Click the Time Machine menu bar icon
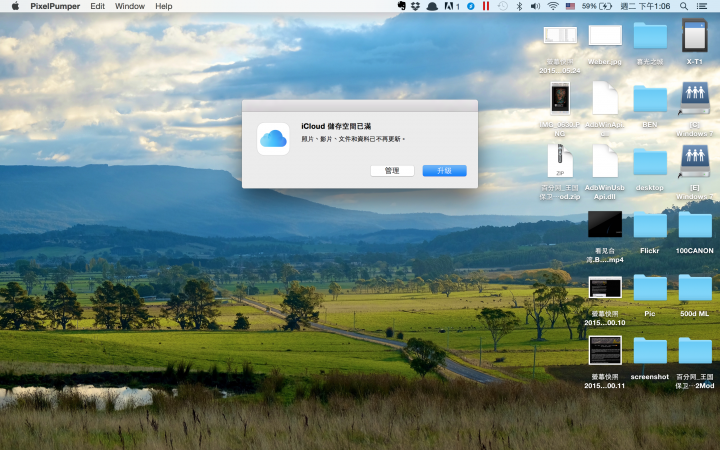The width and height of the screenshot is (720, 450). tap(502, 6)
